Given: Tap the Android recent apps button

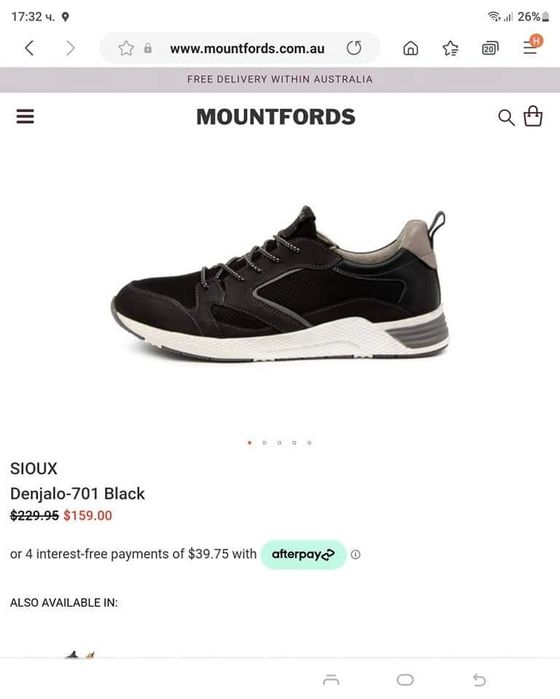Looking at the screenshot, I should click(x=331, y=680).
